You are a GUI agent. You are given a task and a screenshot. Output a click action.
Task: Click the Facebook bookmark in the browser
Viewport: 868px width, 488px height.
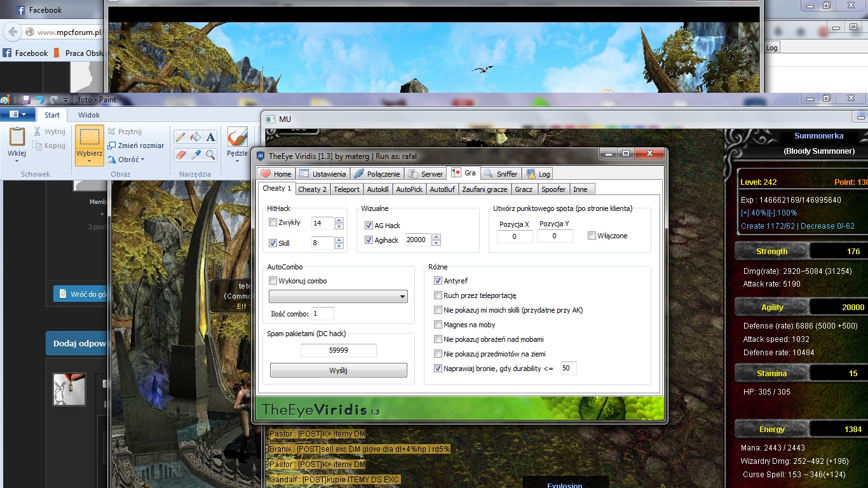point(25,53)
